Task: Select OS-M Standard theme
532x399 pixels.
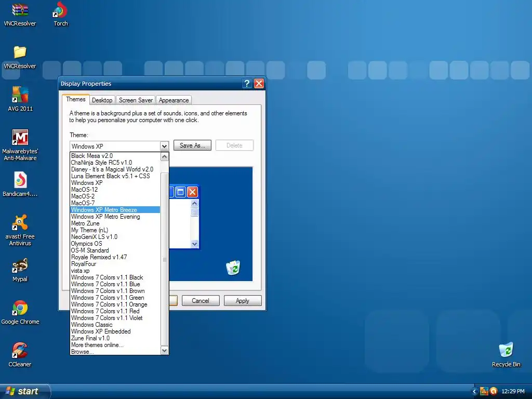Action: coord(115,250)
